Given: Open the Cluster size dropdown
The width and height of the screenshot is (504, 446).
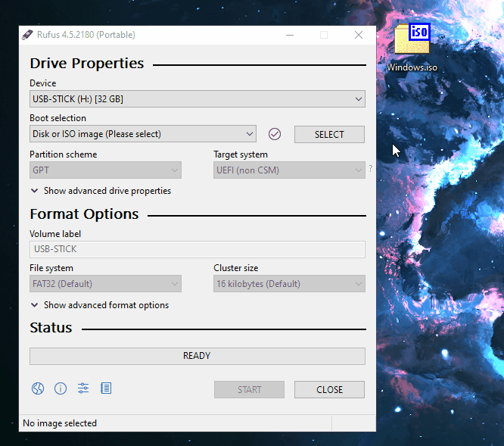Looking at the screenshot, I should pos(289,284).
